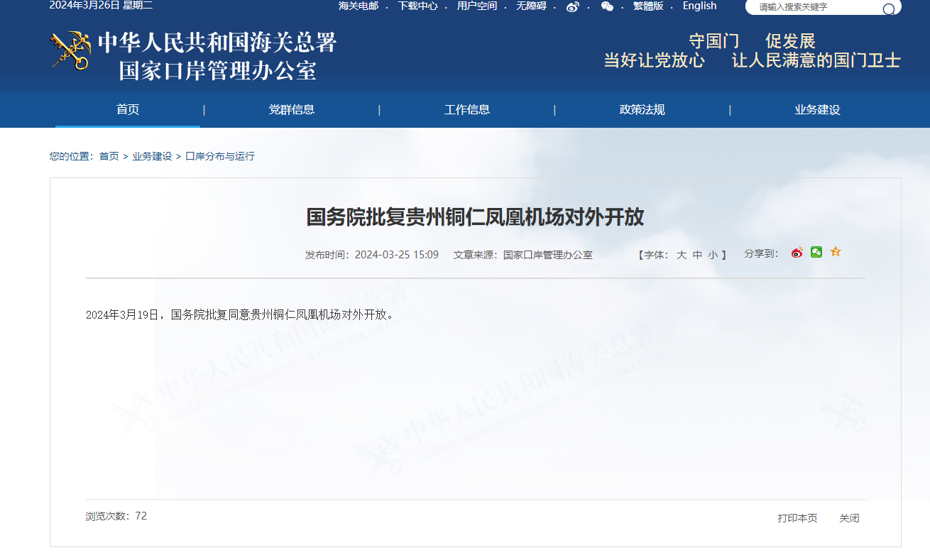The image size is (930, 560).
Task: Focus the keyword search input field
Action: [x=816, y=8]
